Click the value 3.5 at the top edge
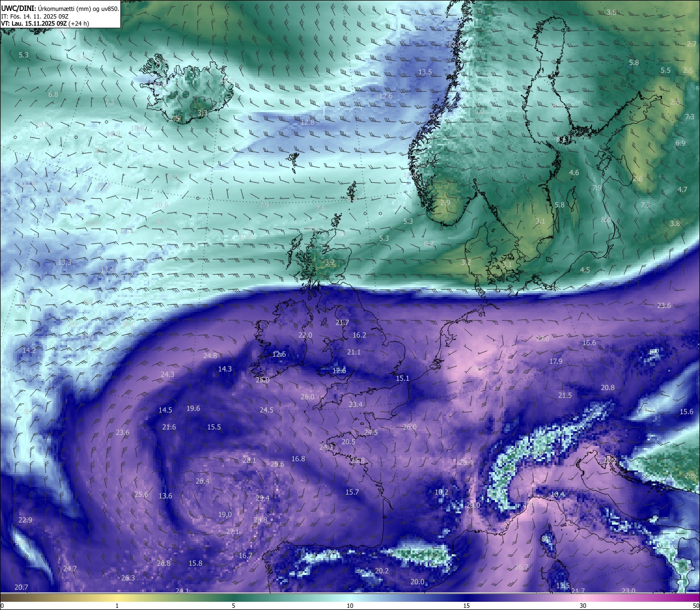 click(611, 12)
